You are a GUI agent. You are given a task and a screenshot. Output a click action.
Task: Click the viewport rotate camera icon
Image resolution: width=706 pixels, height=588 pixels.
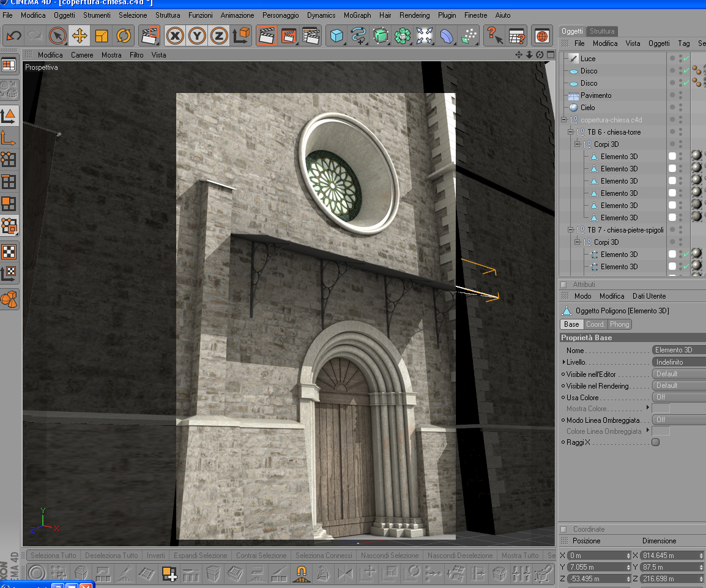click(x=540, y=54)
